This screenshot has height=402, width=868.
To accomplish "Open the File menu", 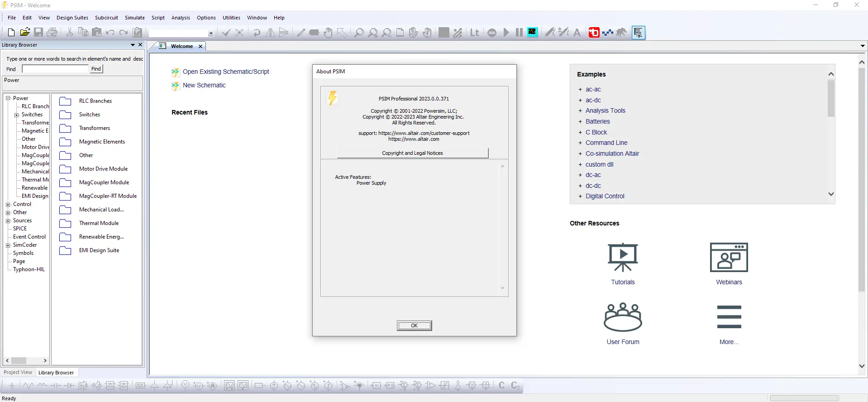I will coord(12,18).
